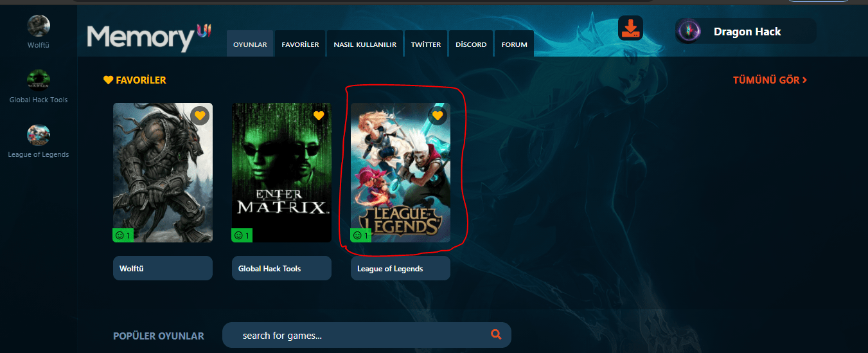This screenshot has height=353, width=868.
Task: Open the DİSCORD tab
Action: point(471,44)
